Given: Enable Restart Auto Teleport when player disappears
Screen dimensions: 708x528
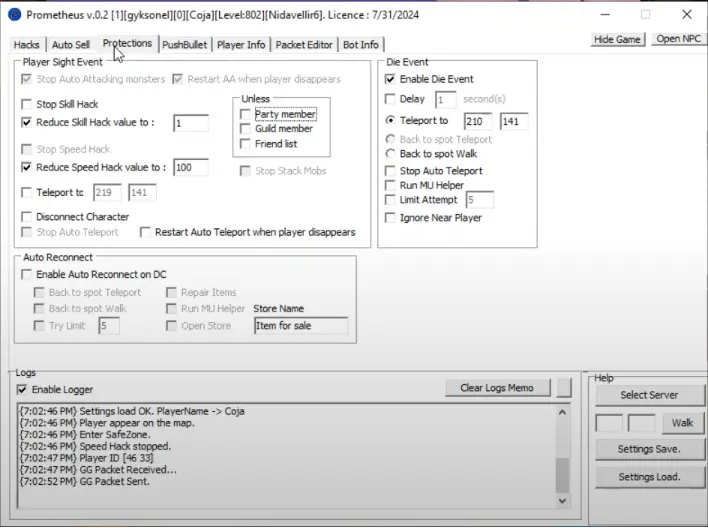Looking at the screenshot, I should point(145,232).
